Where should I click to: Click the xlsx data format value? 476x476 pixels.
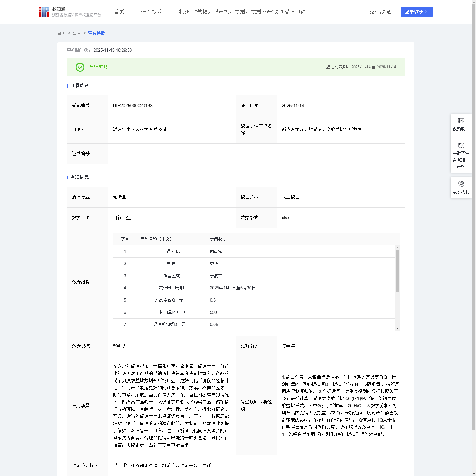point(285,218)
